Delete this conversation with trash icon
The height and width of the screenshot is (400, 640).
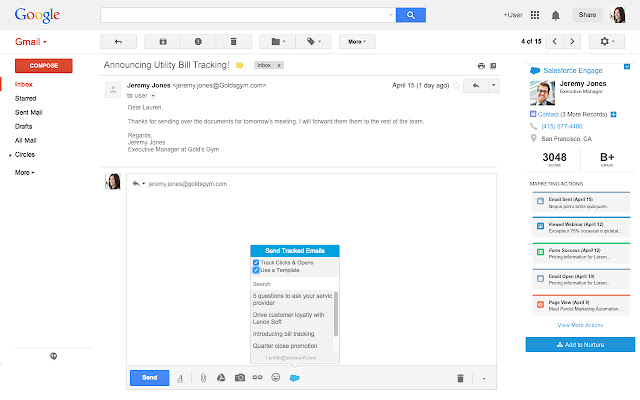click(x=233, y=42)
